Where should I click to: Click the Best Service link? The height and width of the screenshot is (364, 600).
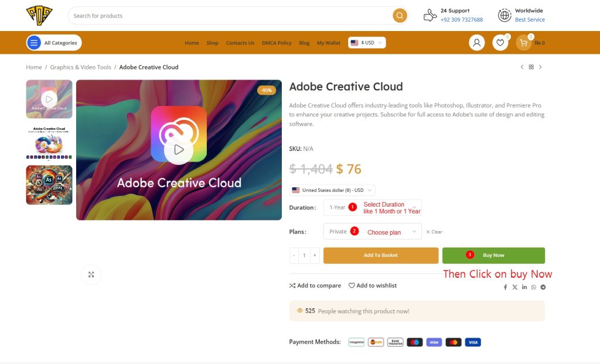[x=530, y=19]
